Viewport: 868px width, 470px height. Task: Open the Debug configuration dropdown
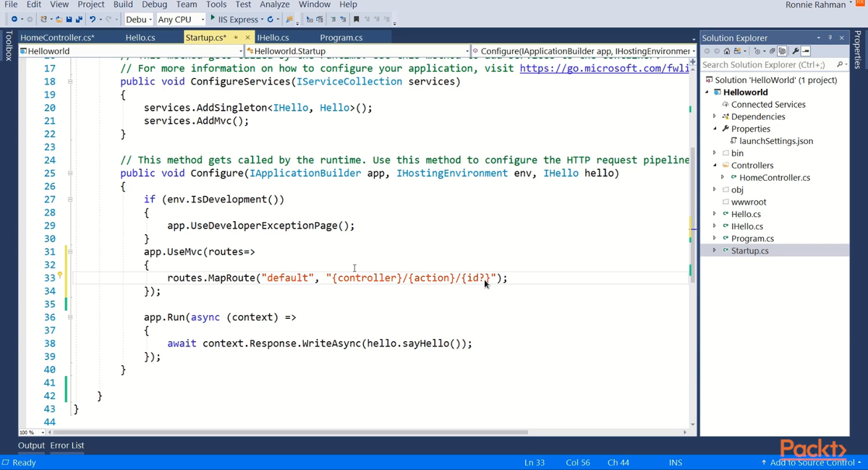[x=150, y=20]
